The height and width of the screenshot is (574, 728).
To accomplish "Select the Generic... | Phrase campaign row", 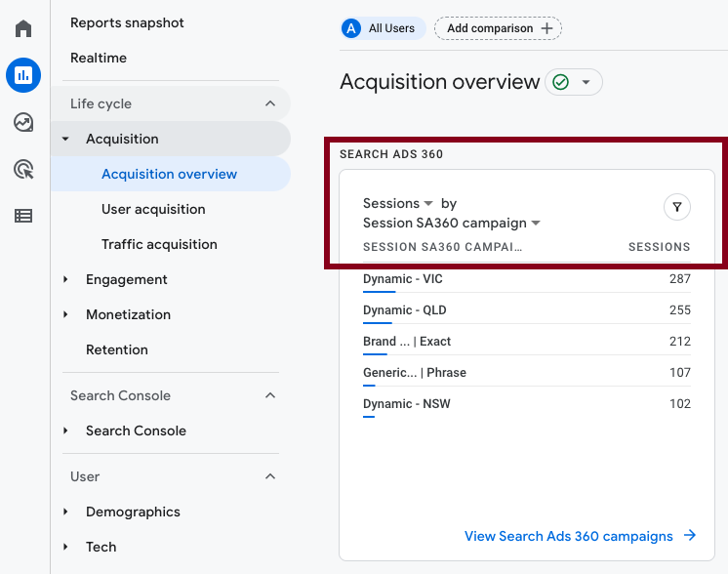I will [x=527, y=372].
